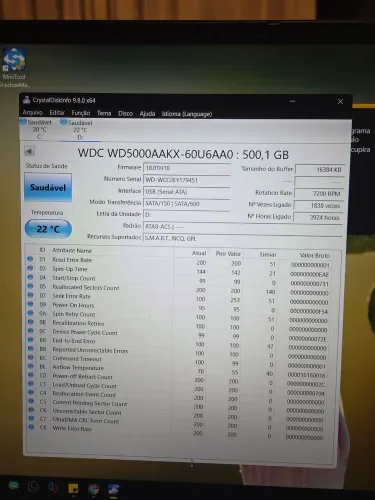The image size is (375, 500).
Task: Click the Recursos Suportados field
Action: [243, 239]
